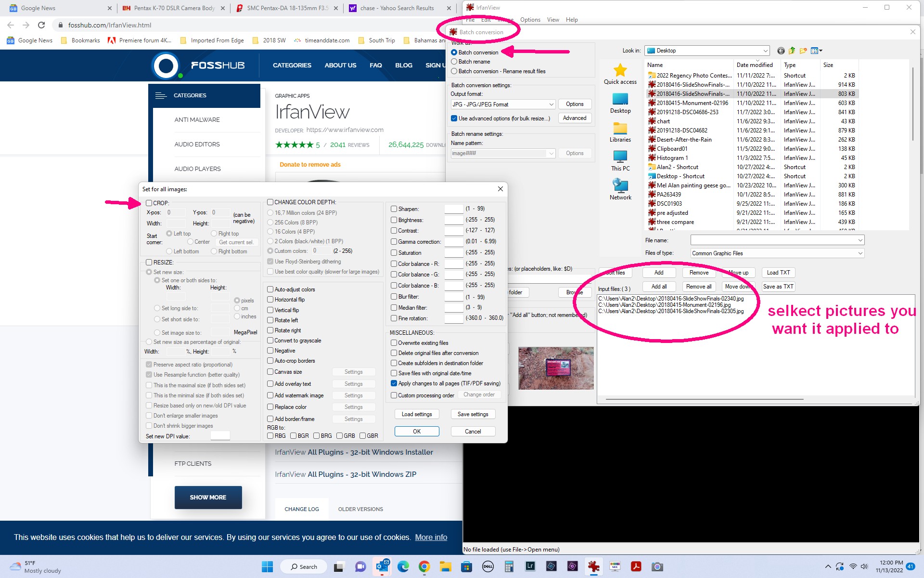
Task: Check Add overlay text option
Action: click(270, 384)
